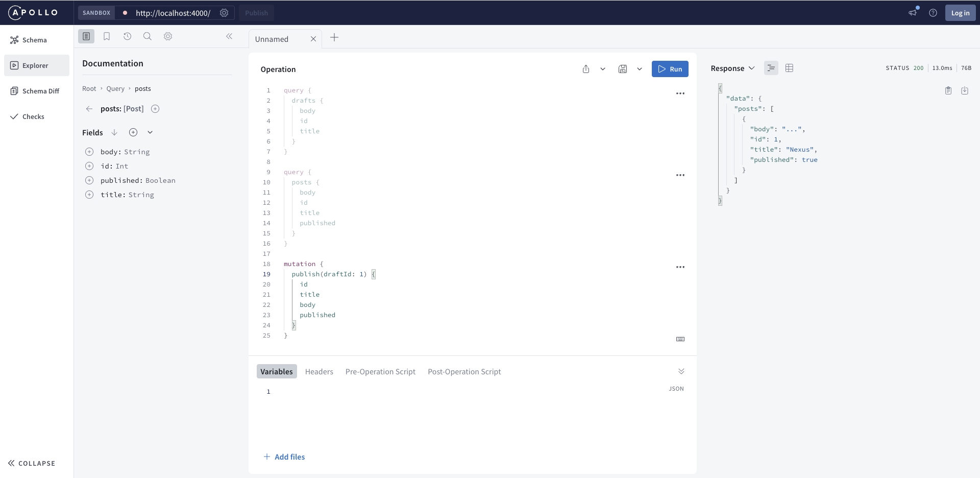Open explorer settings gear icon

click(x=168, y=36)
